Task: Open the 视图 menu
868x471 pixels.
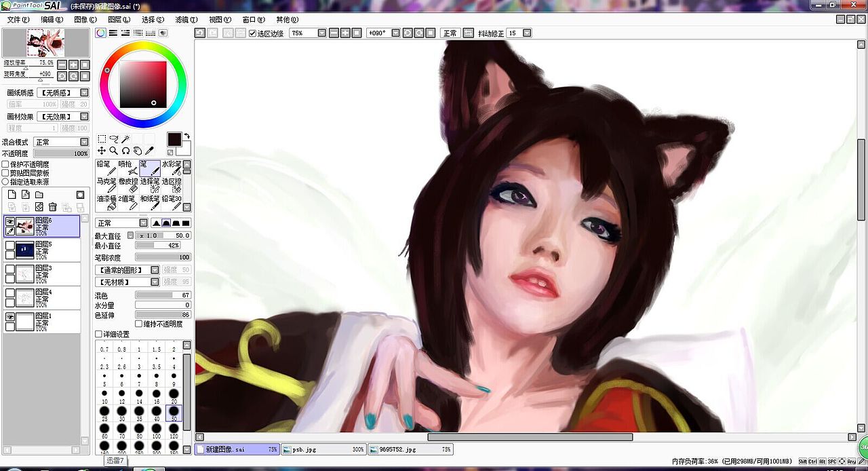Action: pos(220,20)
